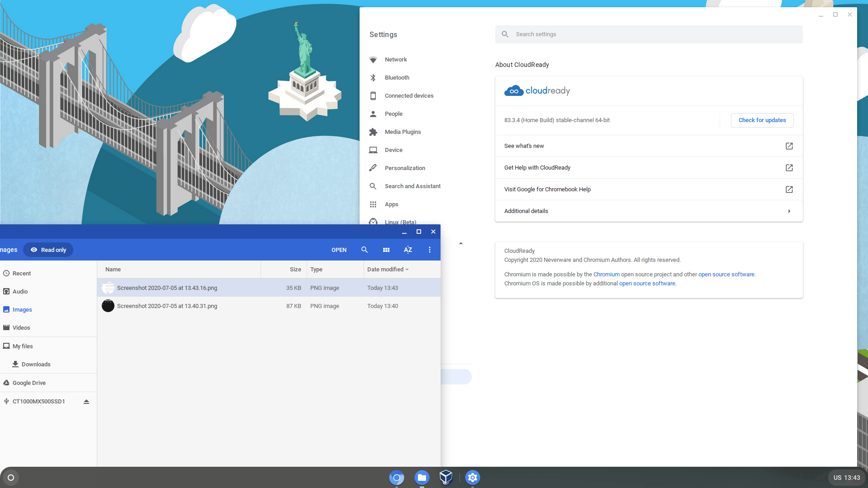Click Check for updates button
Viewport: 868px width, 488px height.
pos(762,120)
